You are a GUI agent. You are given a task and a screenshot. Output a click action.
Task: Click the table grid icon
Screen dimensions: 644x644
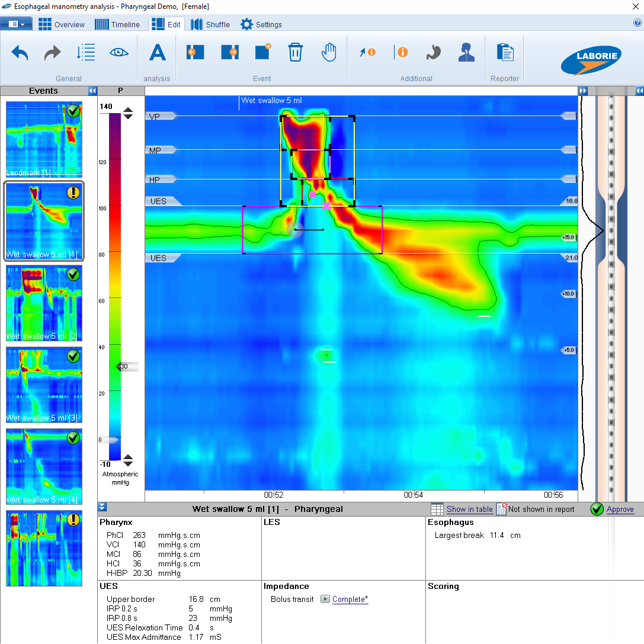437,509
